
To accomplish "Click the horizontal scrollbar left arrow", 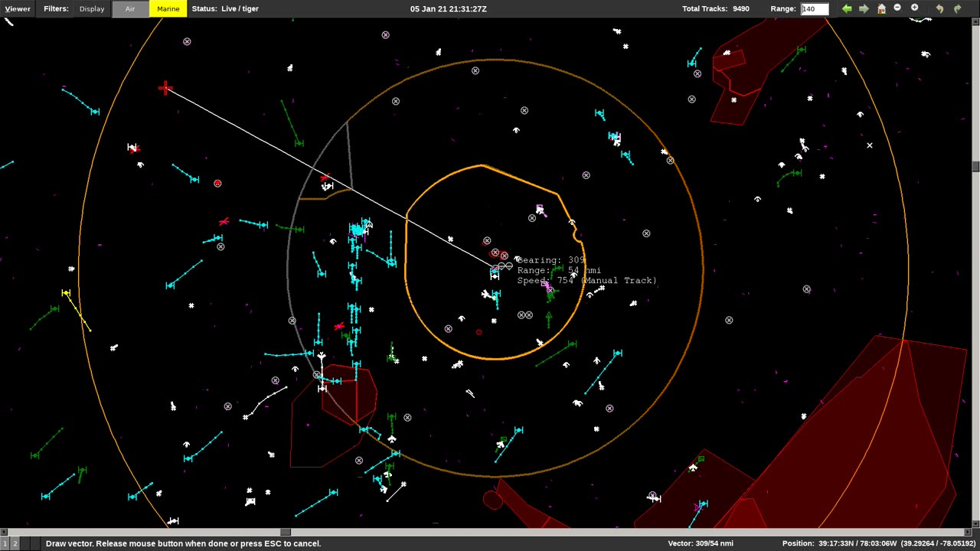I will click(x=3, y=532).
